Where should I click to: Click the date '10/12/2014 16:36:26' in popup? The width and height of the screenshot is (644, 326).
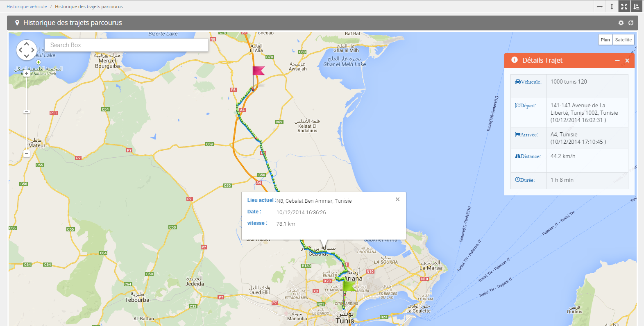click(301, 213)
